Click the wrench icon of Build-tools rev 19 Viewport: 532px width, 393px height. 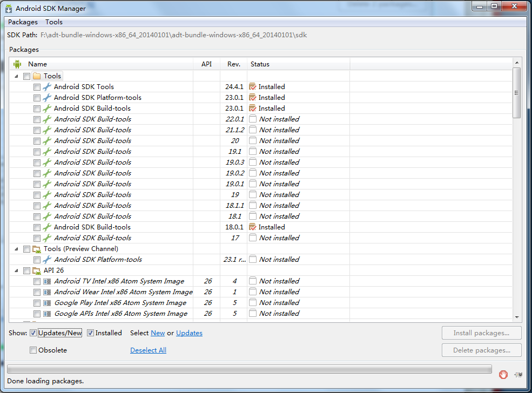[x=47, y=195]
